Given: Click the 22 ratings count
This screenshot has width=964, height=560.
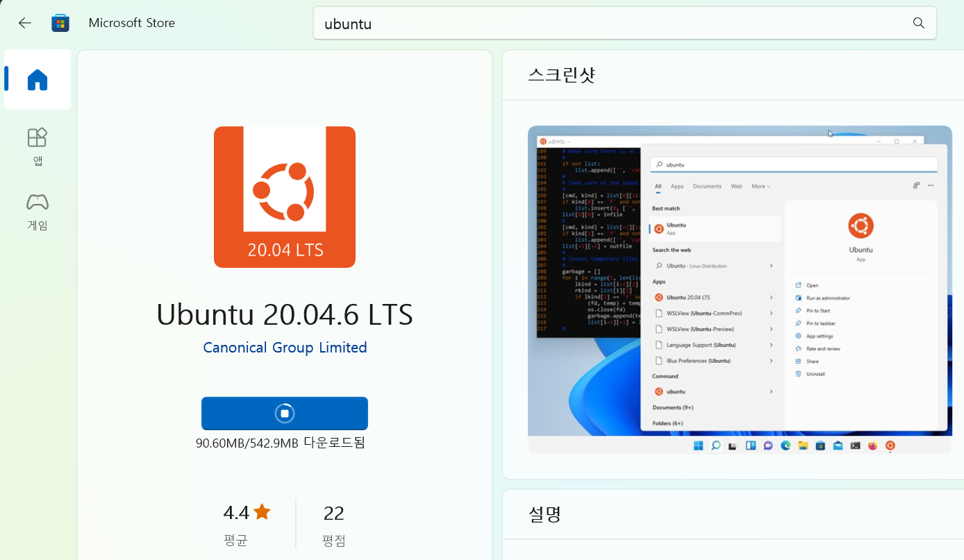Looking at the screenshot, I should tap(334, 514).
